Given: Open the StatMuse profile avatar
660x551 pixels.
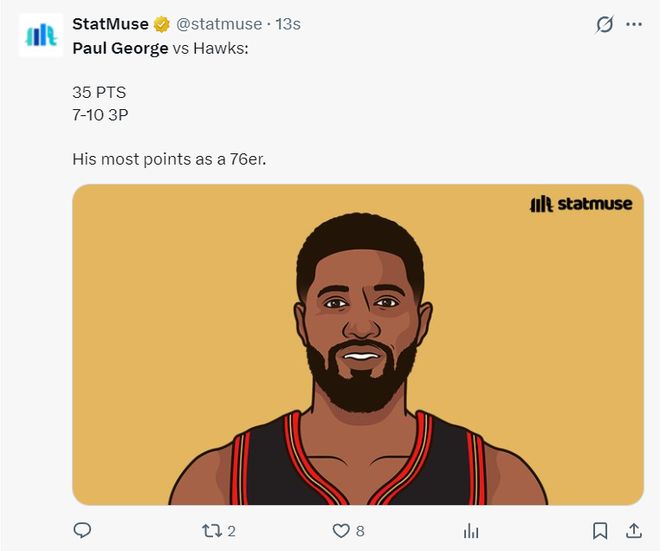Looking at the screenshot, I should 40,35.
